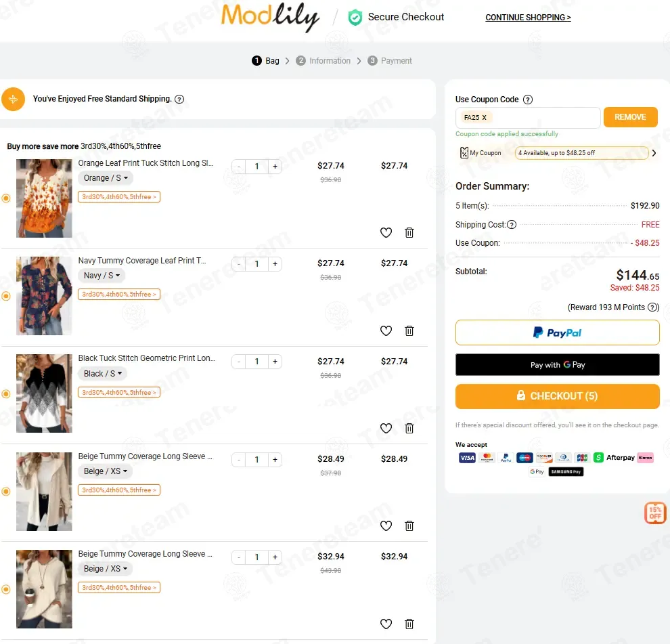Open Shipping Cost info icon
This screenshot has height=644, width=670.
click(512, 225)
